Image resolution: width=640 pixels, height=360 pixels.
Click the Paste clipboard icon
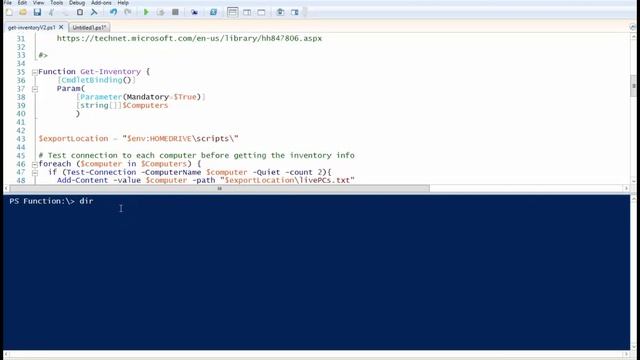pyautogui.click(x=80, y=12)
